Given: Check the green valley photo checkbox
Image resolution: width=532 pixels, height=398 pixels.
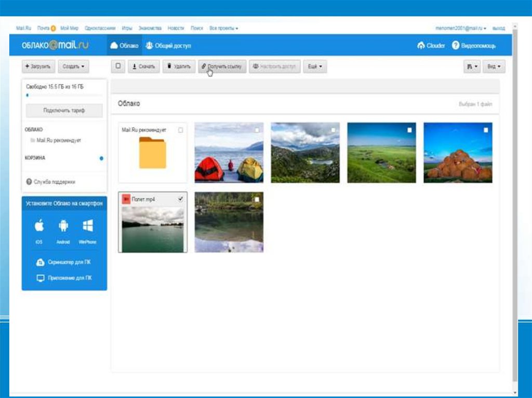Looking at the screenshot, I should click(409, 130).
